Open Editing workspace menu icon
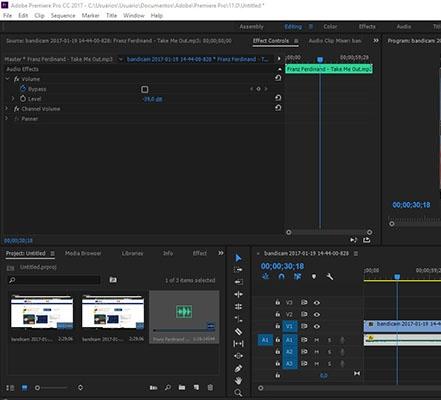Image resolution: width=441 pixels, height=400 pixels. tap(311, 27)
